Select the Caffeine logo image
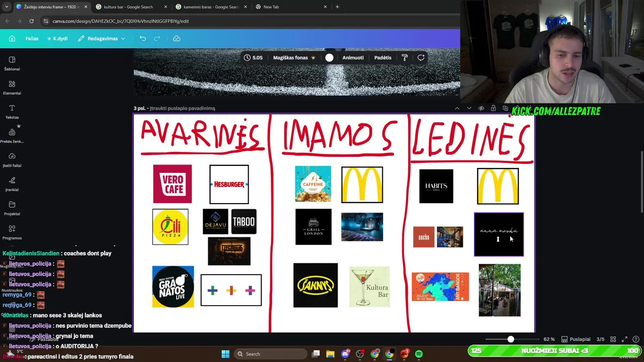This screenshot has height=362, width=644. click(x=313, y=184)
